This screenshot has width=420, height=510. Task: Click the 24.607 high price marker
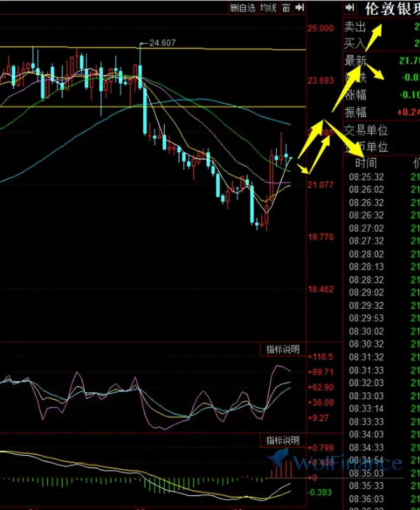pos(161,43)
